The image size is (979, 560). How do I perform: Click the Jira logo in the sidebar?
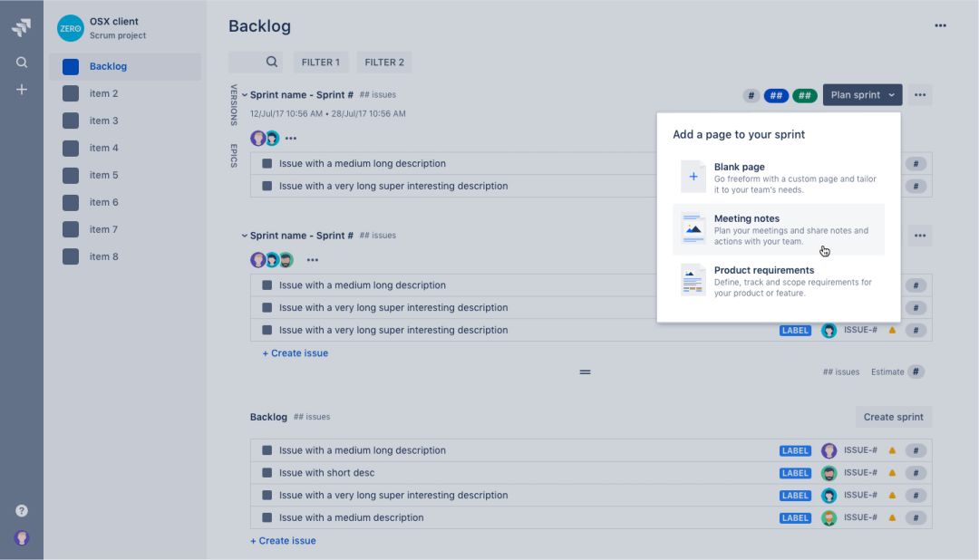click(22, 28)
